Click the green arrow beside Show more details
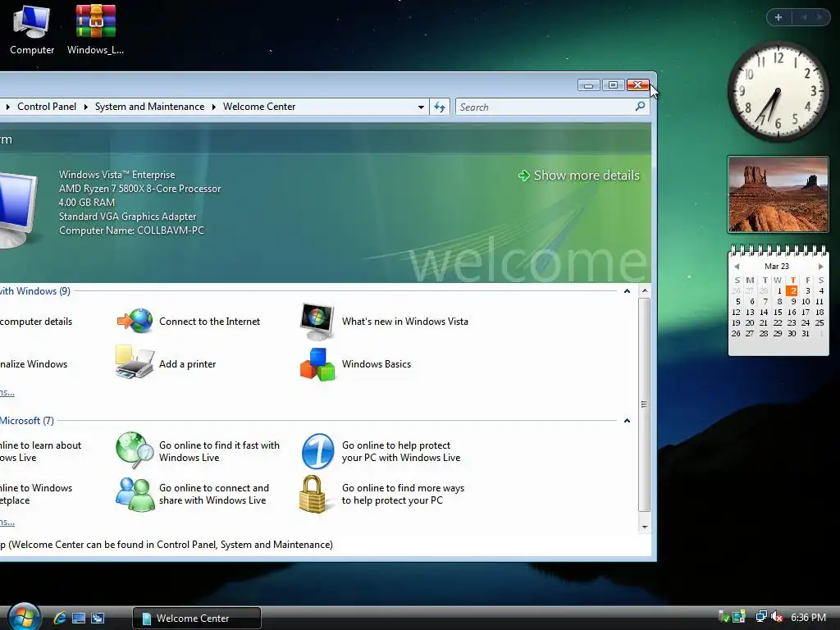Screen dimensions: 840x630 tap(524, 176)
